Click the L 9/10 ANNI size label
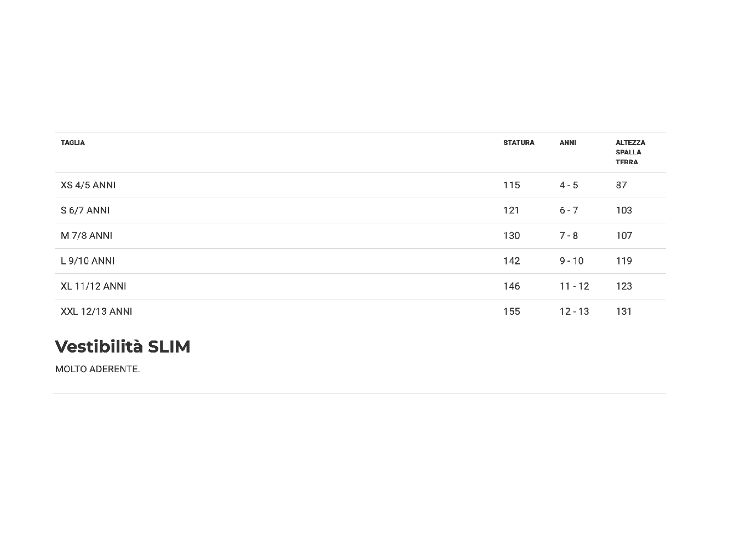This screenshot has width=746, height=560. click(88, 261)
